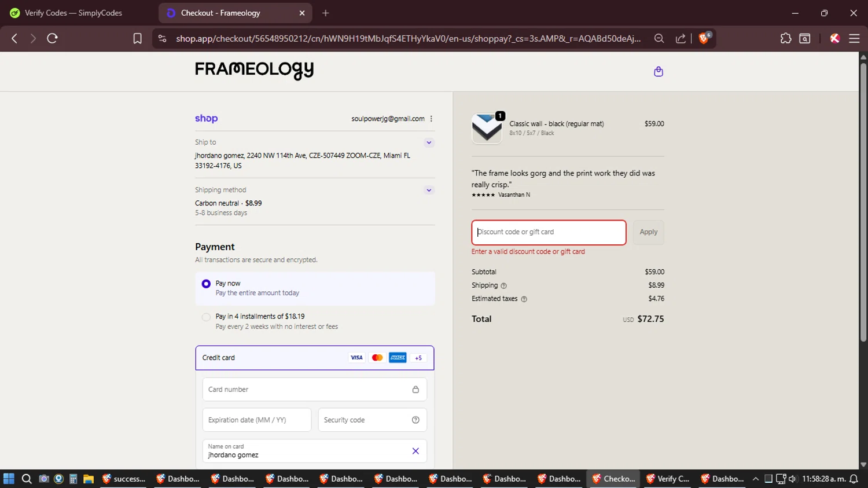Open the network icon in system tray
The height and width of the screenshot is (488, 868).
(781, 479)
